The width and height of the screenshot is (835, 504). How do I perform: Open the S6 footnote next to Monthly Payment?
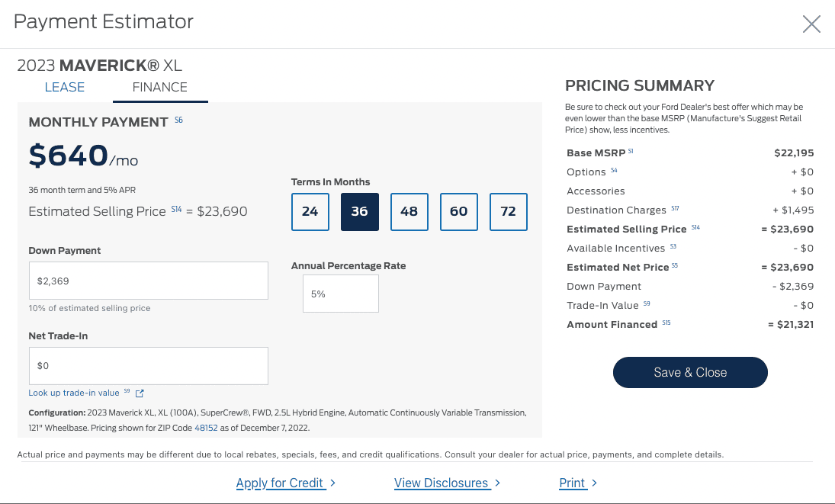179,120
